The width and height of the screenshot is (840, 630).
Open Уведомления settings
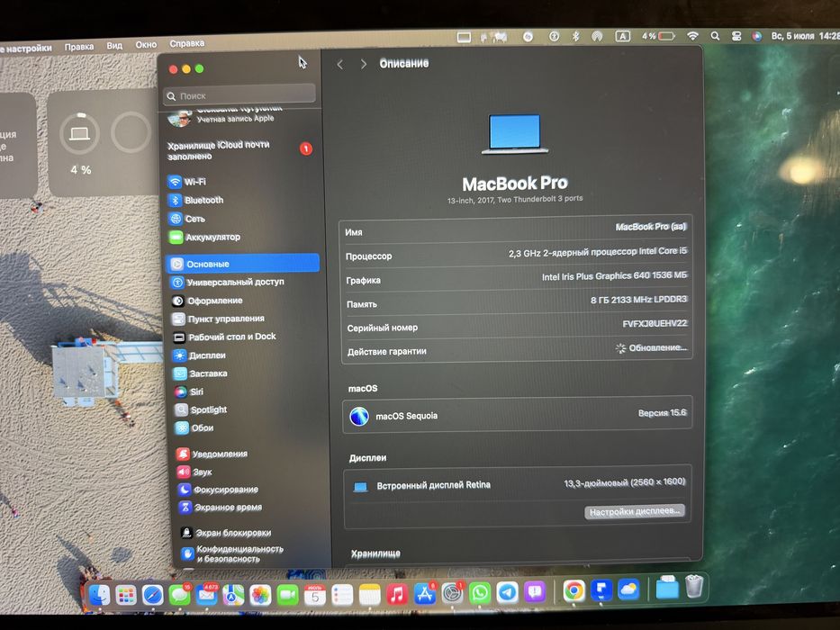coord(212,454)
